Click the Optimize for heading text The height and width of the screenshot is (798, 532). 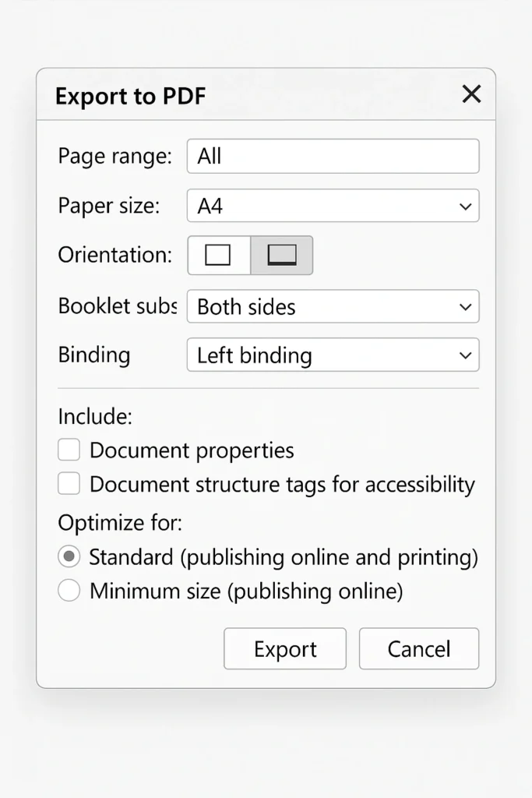120,523
